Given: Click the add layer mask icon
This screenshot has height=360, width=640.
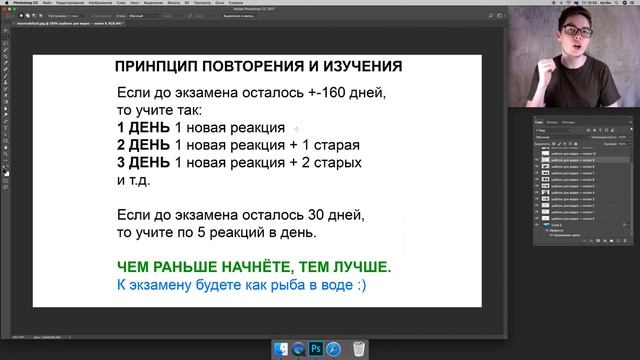Looking at the screenshot, I should (598, 241).
